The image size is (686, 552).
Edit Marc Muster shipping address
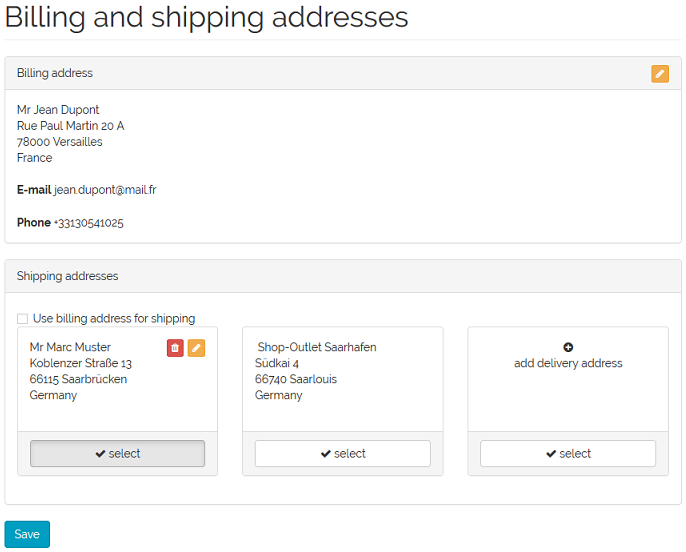196,348
